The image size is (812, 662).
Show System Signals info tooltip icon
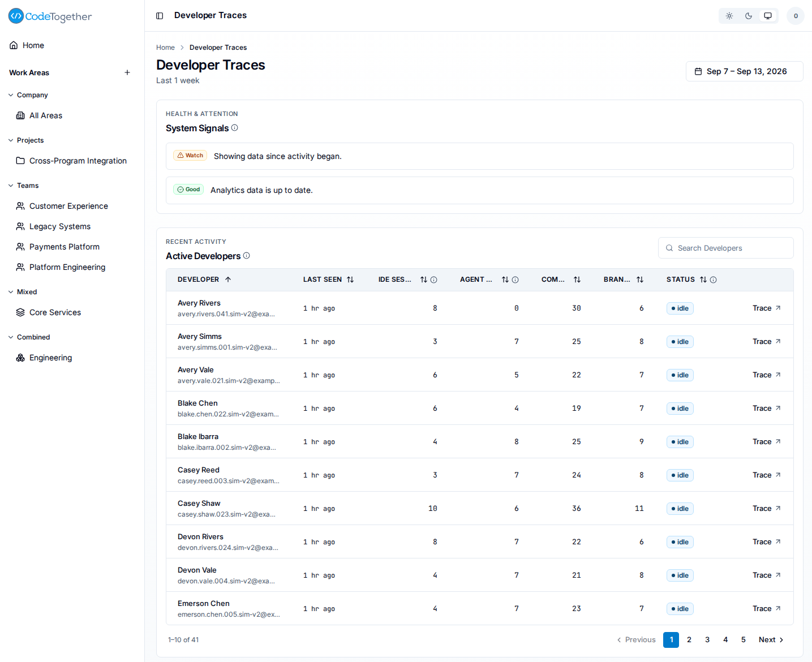(235, 128)
